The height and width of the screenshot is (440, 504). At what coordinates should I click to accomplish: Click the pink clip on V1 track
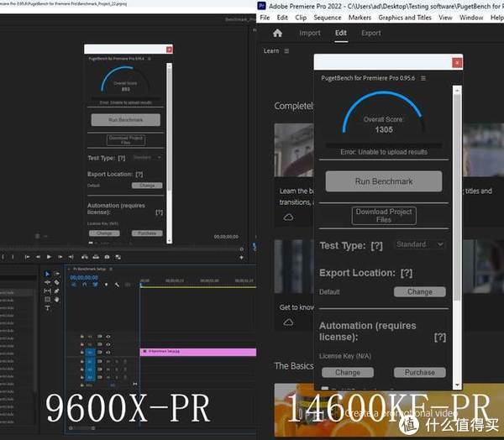[198, 352]
